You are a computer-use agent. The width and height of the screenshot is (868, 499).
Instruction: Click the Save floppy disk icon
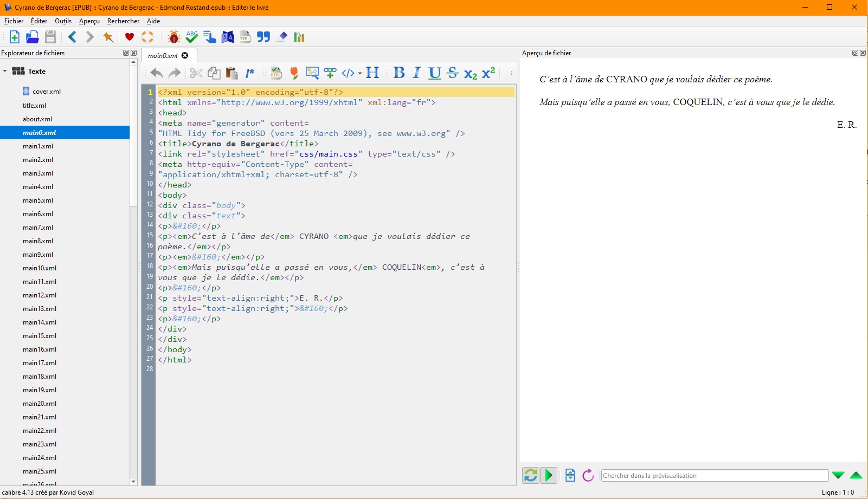(x=50, y=37)
